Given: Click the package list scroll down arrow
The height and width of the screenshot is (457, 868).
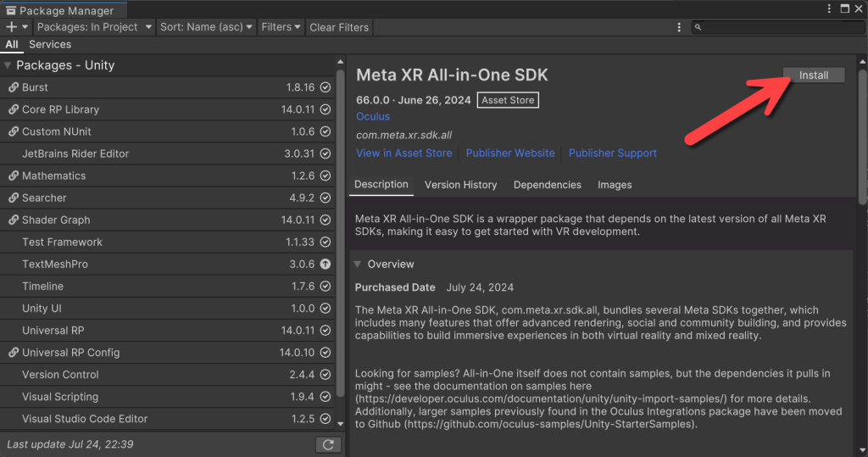Looking at the screenshot, I should pyautogui.click(x=341, y=424).
